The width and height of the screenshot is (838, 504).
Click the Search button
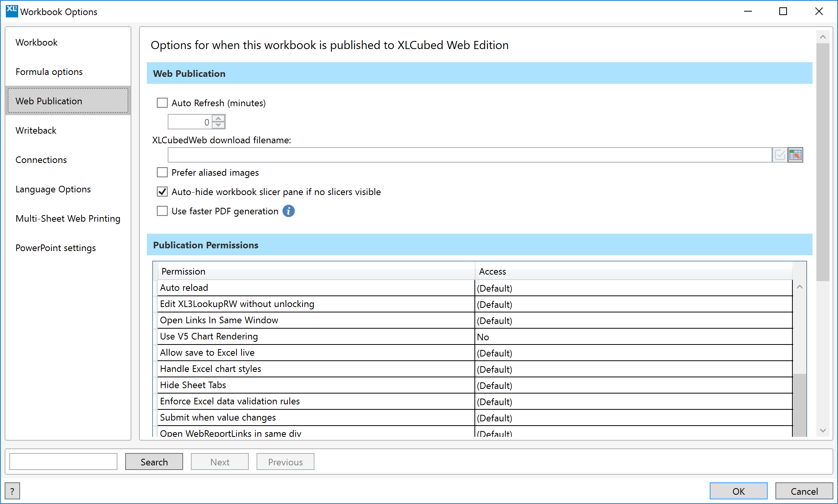(x=154, y=462)
